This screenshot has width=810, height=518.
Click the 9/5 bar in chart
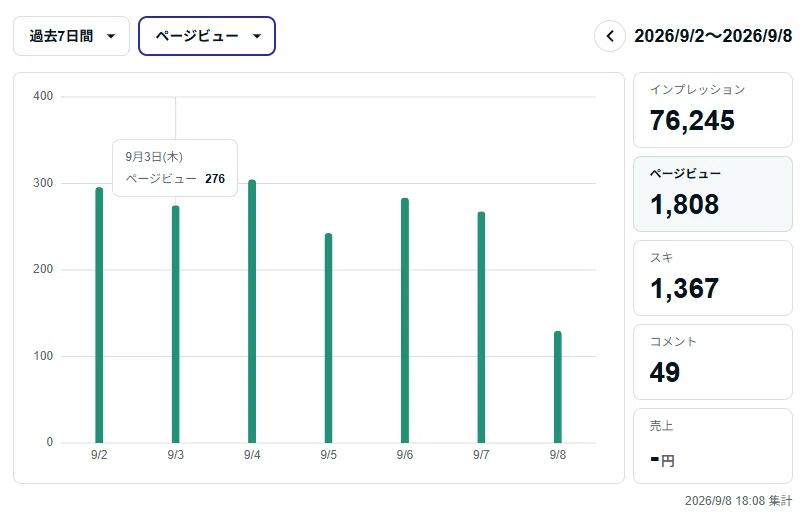coord(329,338)
